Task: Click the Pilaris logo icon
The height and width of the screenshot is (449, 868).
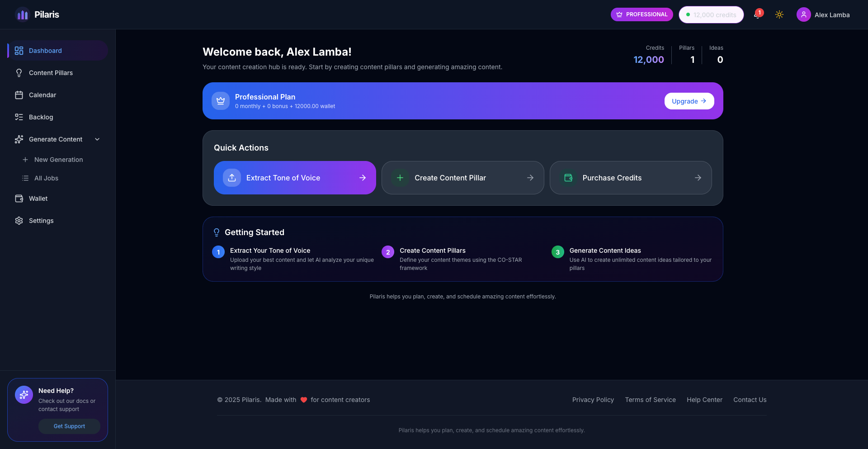Action: 22,15
